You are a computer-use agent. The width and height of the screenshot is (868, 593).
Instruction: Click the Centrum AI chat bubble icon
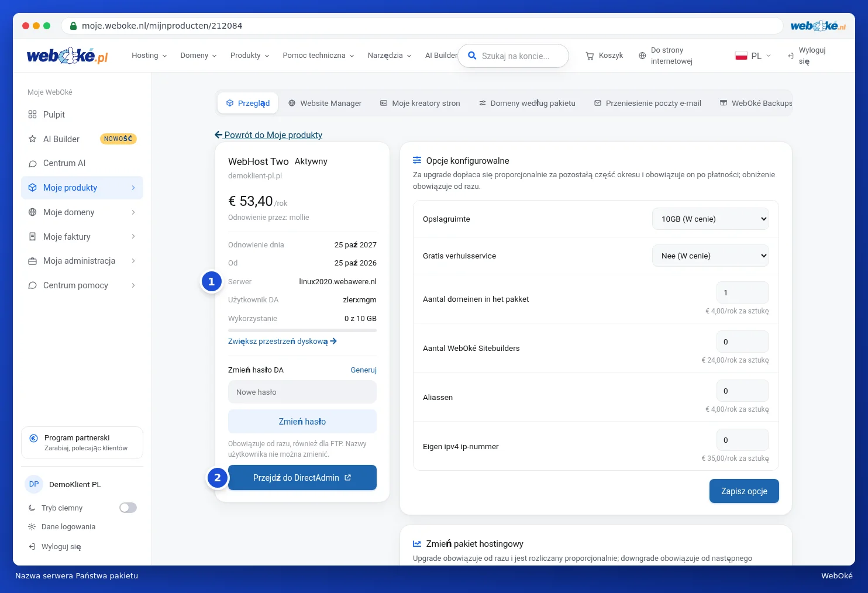click(32, 163)
